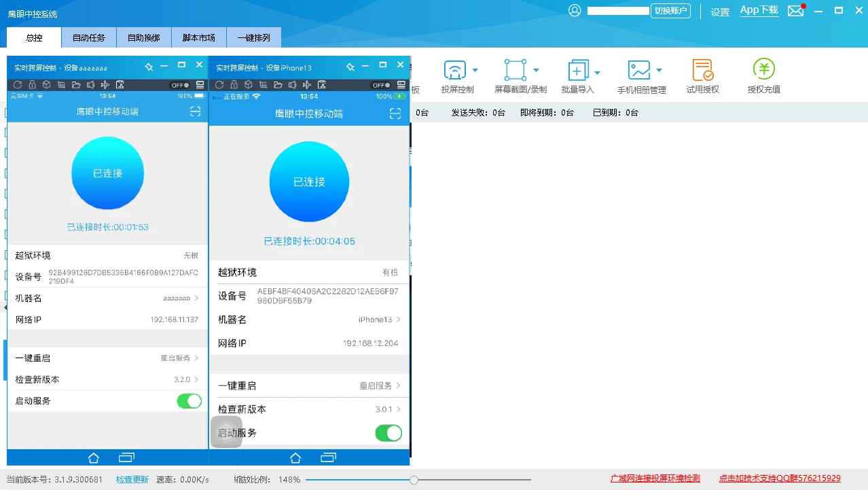The image size is (868, 490).
Task: Open 检查新版本 3.2.0 row
Action: tap(107, 379)
